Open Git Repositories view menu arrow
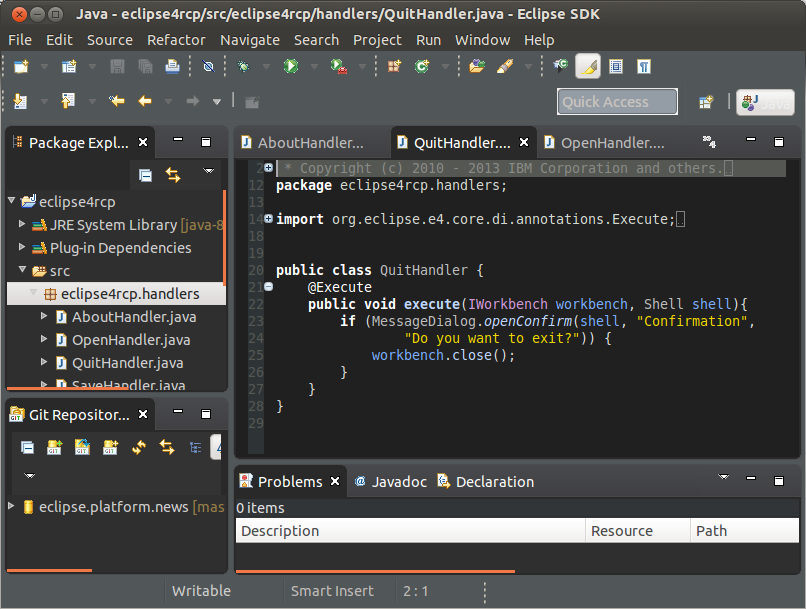 click(x=30, y=475)
